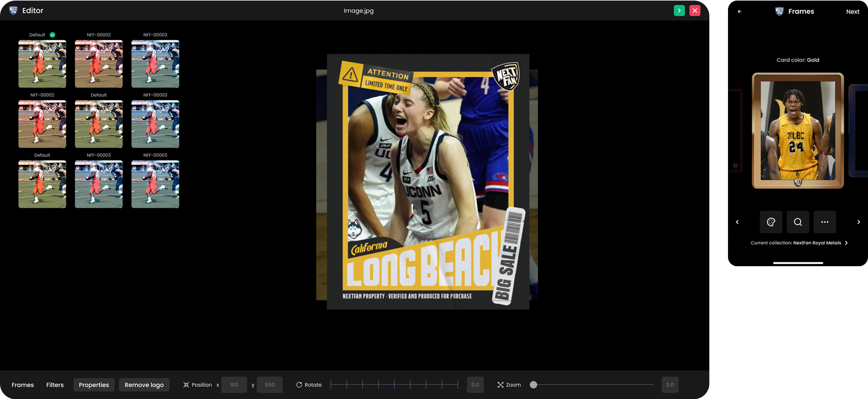Go to previous frame with left chevron

pyautogui.click(x=737, y=222)
